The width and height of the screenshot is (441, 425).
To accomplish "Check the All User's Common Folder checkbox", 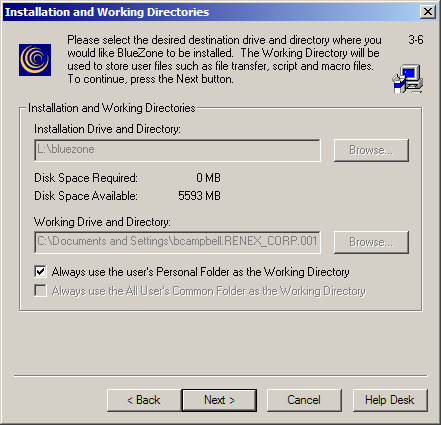I will pyautogui.click(x=40, y=291).
